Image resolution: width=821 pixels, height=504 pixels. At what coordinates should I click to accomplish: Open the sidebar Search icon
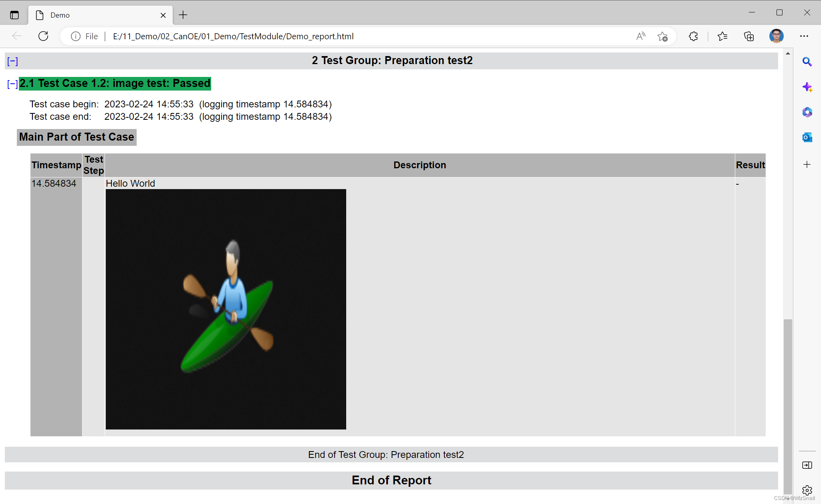[807, 62]
